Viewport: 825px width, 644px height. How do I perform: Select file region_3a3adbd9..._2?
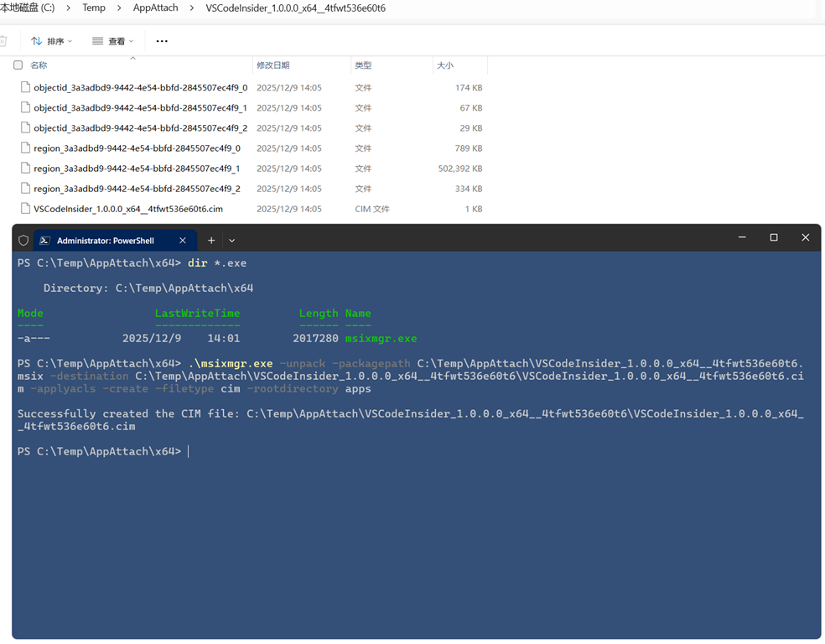coord(137,189)
